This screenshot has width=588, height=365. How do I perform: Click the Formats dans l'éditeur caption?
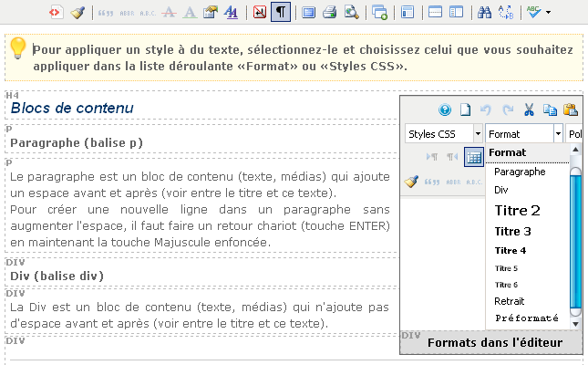point(495,342)
